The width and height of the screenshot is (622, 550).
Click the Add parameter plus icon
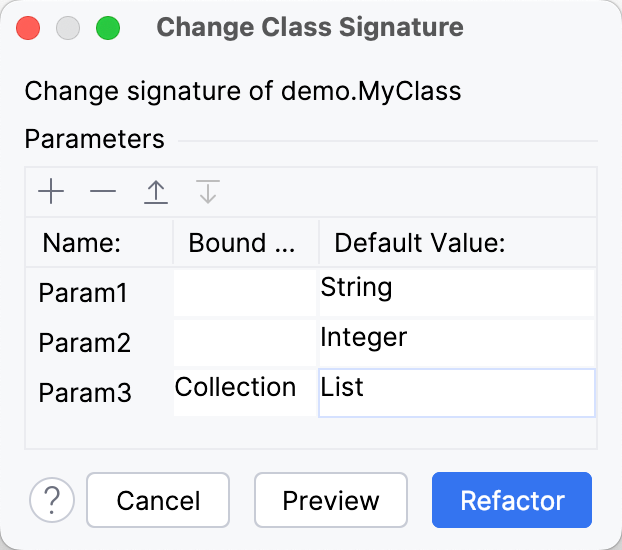coord(50,191)
